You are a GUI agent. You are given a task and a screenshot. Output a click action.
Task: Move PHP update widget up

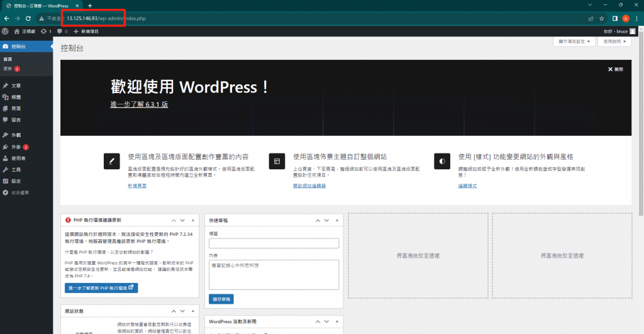click(x=174, y=220)
